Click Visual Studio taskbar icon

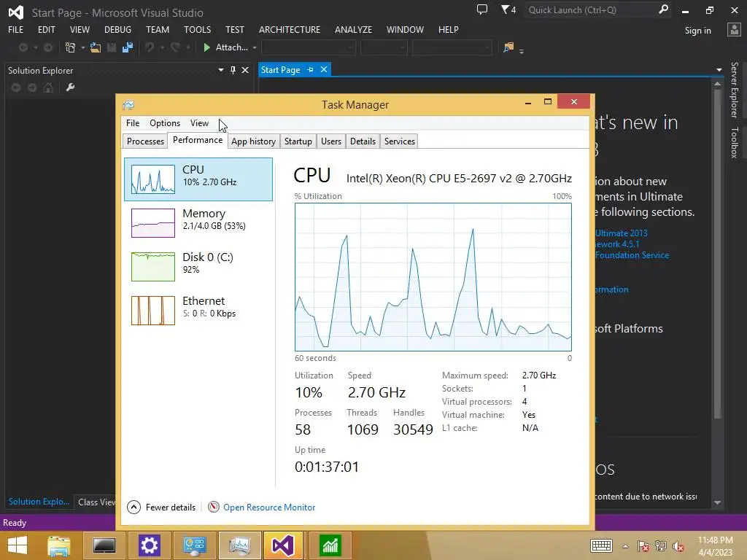(282, 545)
